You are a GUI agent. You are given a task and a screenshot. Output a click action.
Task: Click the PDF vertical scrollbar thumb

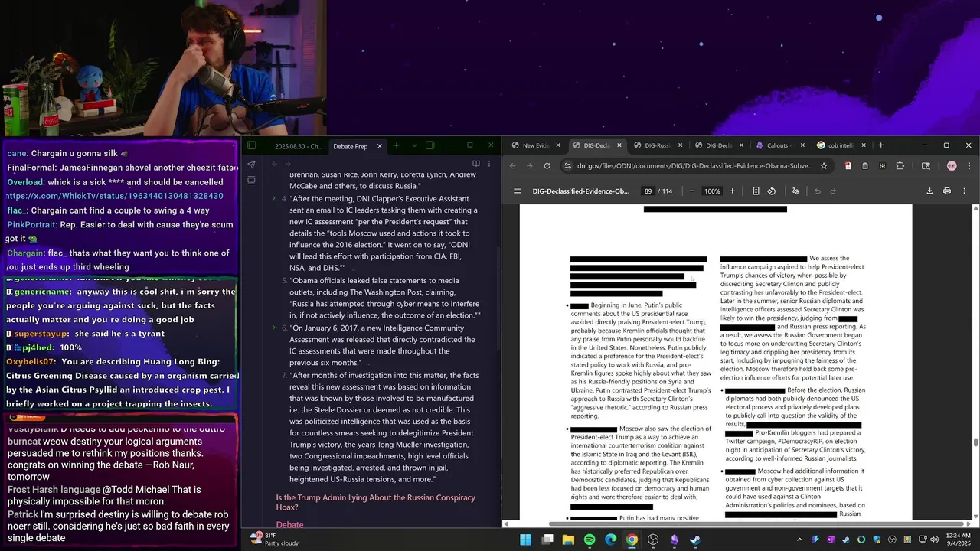(x=975, y=442)
